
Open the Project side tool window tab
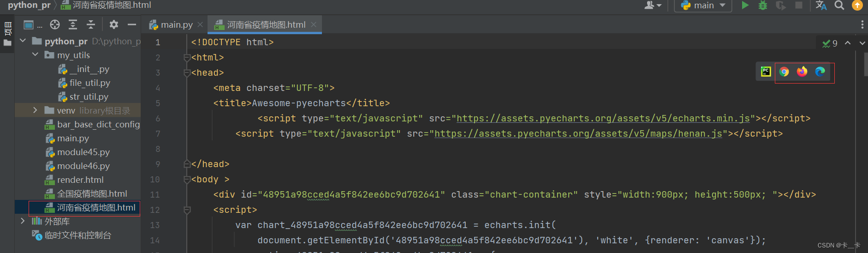click(x=7, y=33)
